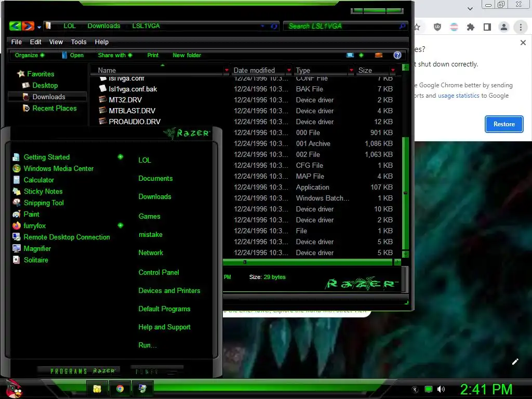Open the view options dropdown arrow

pos(361,55)
